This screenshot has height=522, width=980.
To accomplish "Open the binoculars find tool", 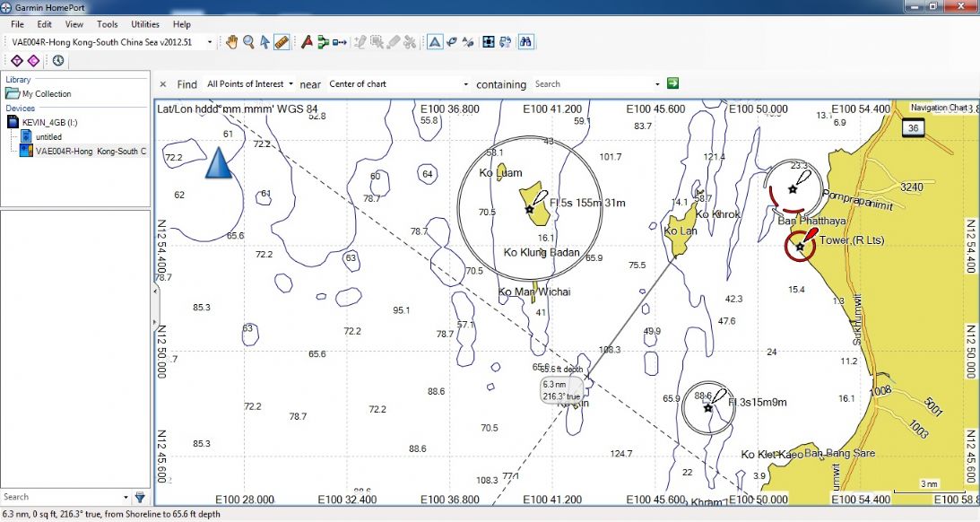I will pos(526,41).
